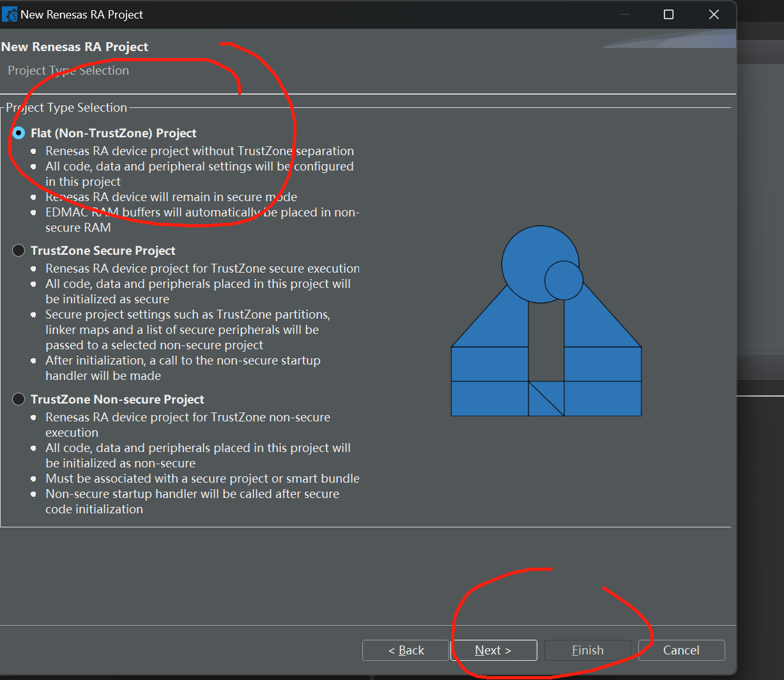Select Flat (Non-TrustZone) Project radio button
Image resolution: width=784 pixels, height=680 pixels.
19,133
